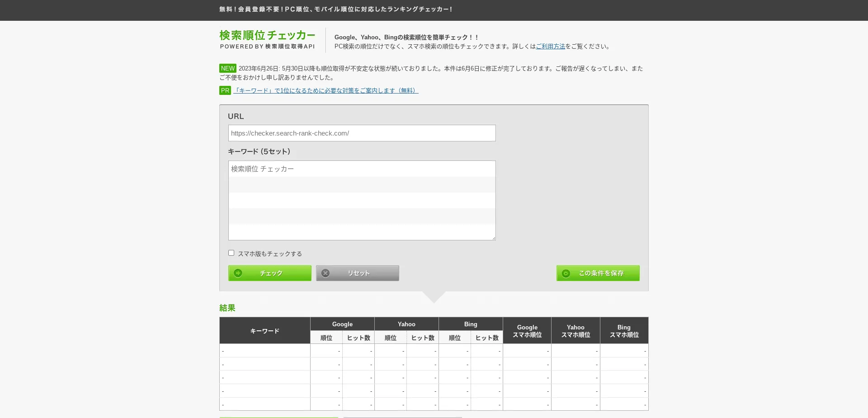Image resolution: width=868 pixels, height=418 pixels.
Task: Open the ご利用方法 link
Action: [x=550, y=46]
